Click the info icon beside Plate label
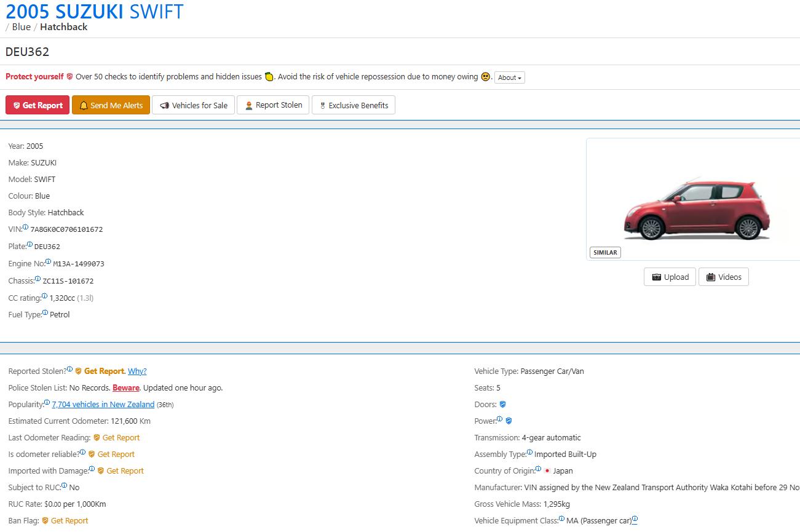The image size is (800, 532). coord(30,244)
